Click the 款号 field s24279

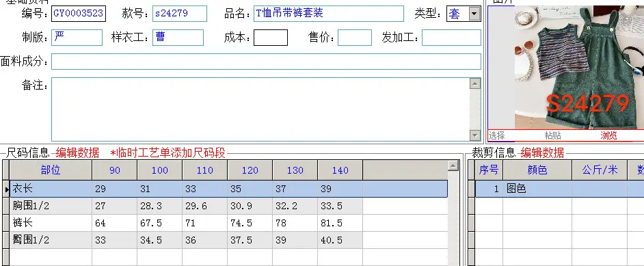(x=180, y=14)
